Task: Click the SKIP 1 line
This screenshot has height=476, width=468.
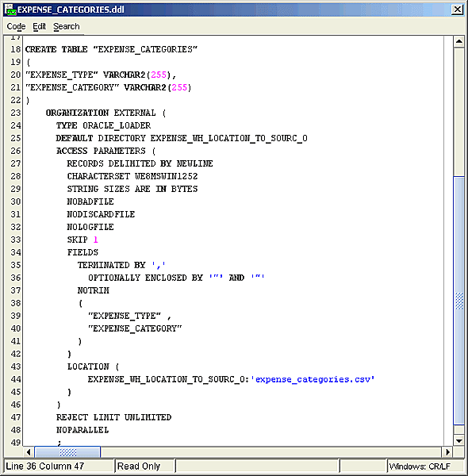Action: click(82, 240)
